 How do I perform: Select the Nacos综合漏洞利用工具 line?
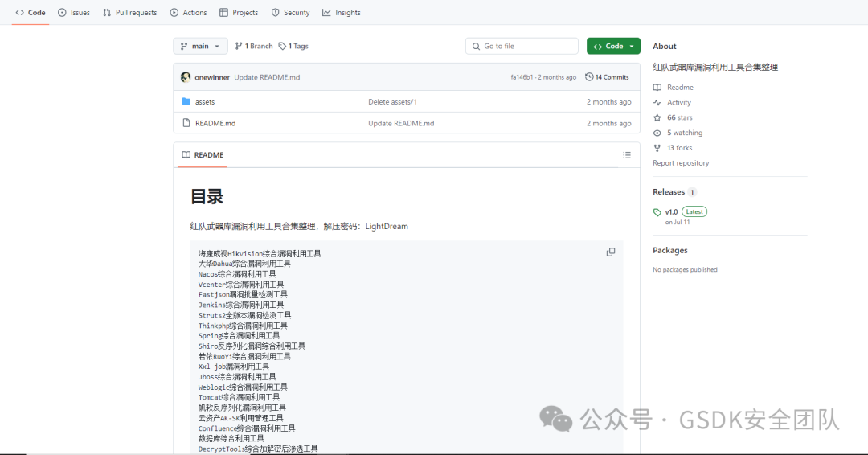237,274
